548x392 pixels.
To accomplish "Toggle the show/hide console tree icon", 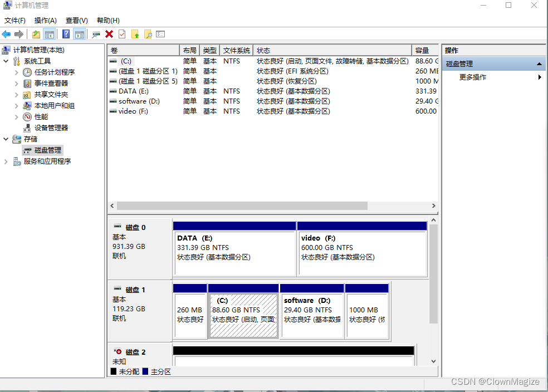I will (49, 34).
